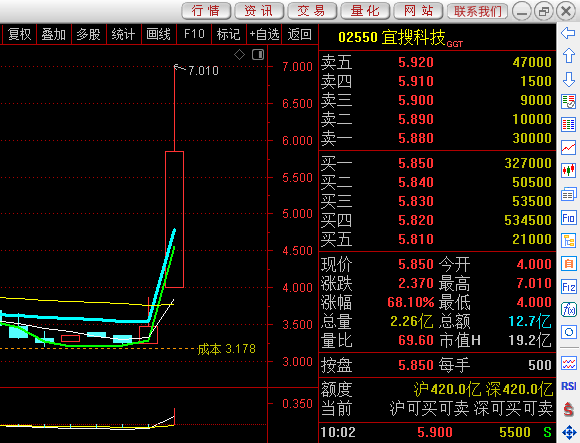Viewport: 580px width, 443px height.
Task: Switch to the 交易 trading tab
Action: pos(312,11)
